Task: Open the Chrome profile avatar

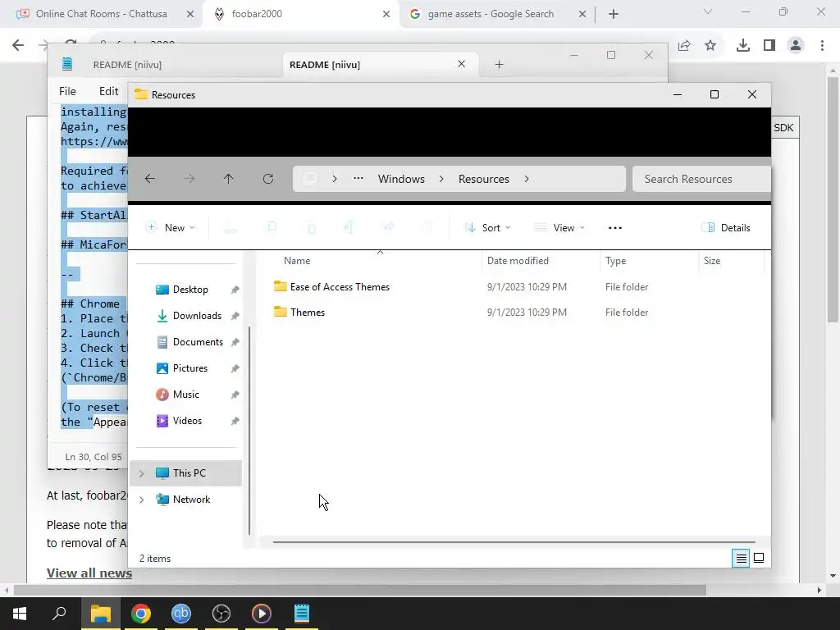Action: [x=796, y=46]
